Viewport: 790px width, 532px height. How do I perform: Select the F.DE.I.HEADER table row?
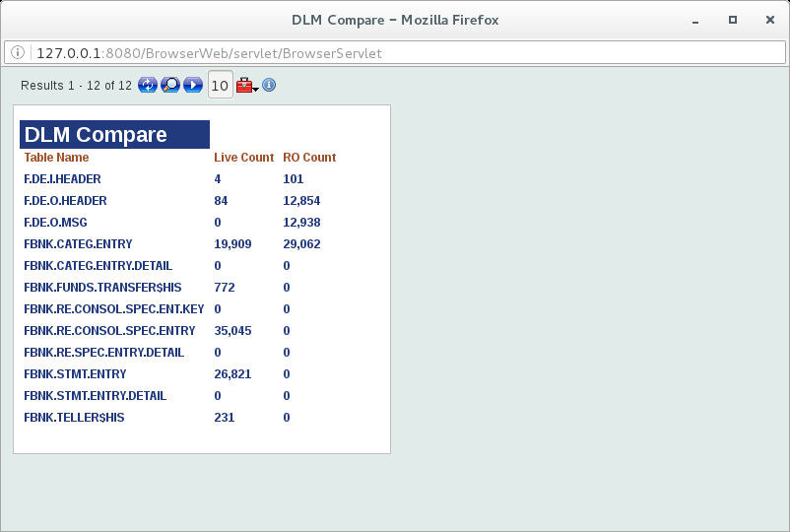tap(62, 179)
